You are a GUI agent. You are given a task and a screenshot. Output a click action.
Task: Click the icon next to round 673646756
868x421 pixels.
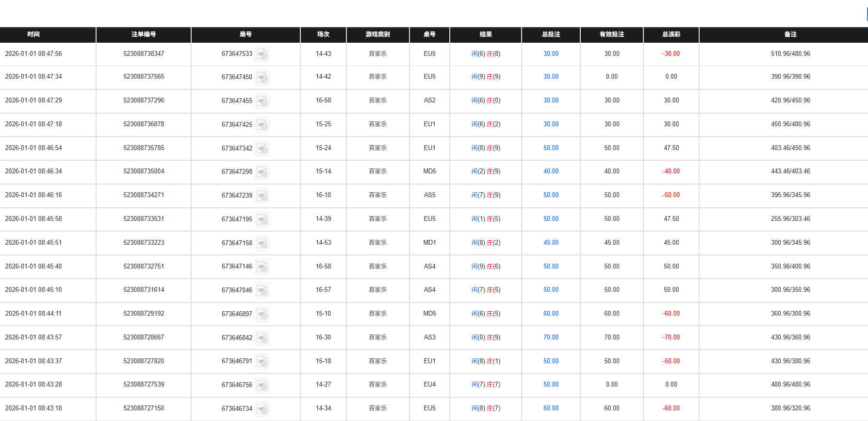[262, 386]
